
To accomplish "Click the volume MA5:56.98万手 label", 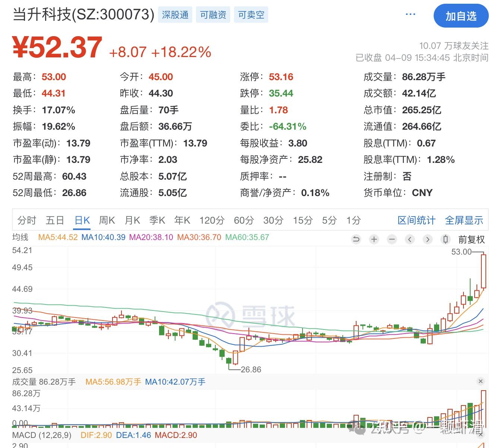I will 113,382.
